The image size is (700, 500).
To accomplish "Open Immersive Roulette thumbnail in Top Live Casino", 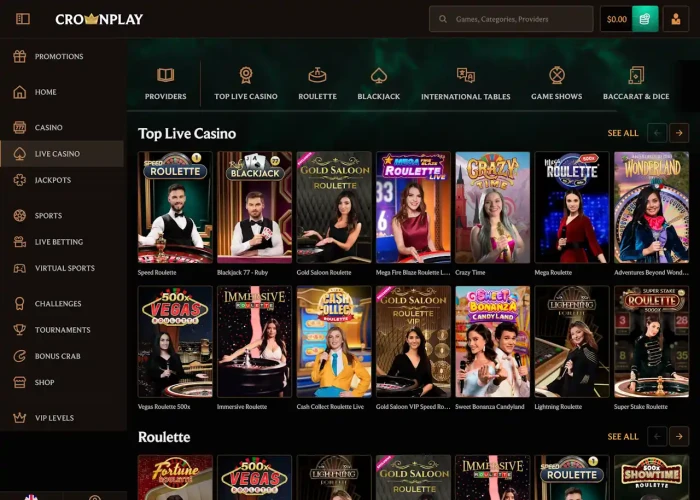I will pyautogui.click(x=254, y=342).
